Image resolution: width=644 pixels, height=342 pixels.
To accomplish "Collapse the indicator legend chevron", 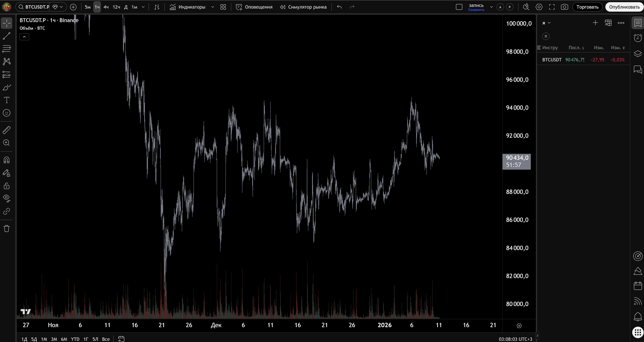I will coord(24,37).
